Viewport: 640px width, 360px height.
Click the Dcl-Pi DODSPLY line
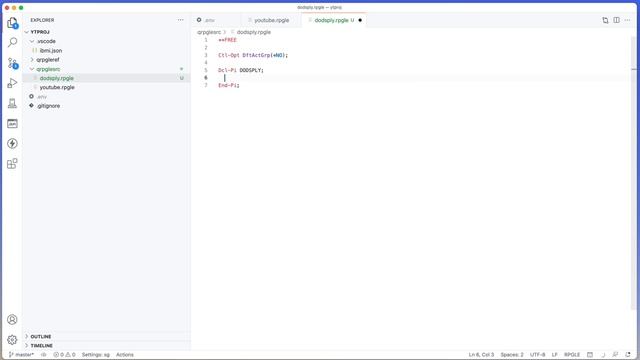[241, 70]
